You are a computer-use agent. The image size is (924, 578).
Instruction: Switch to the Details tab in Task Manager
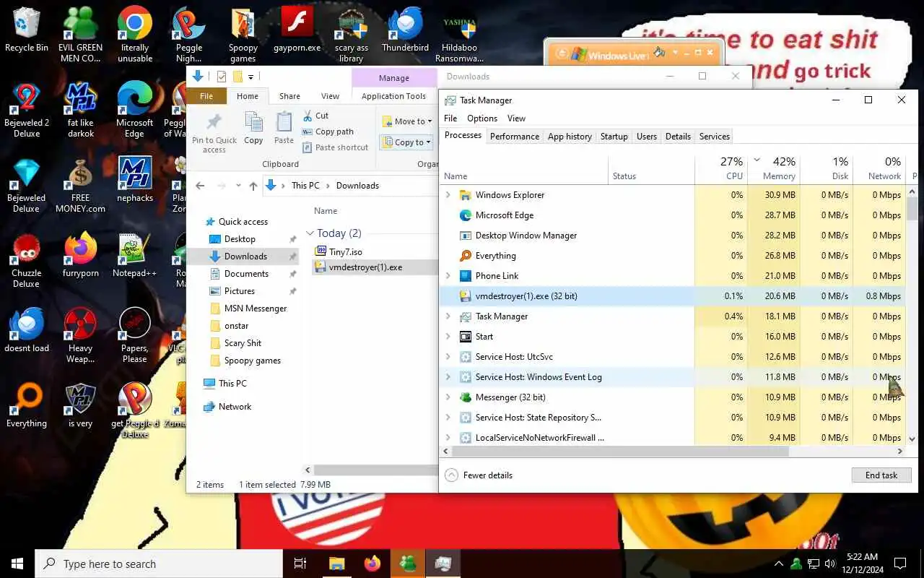(678, 136)
